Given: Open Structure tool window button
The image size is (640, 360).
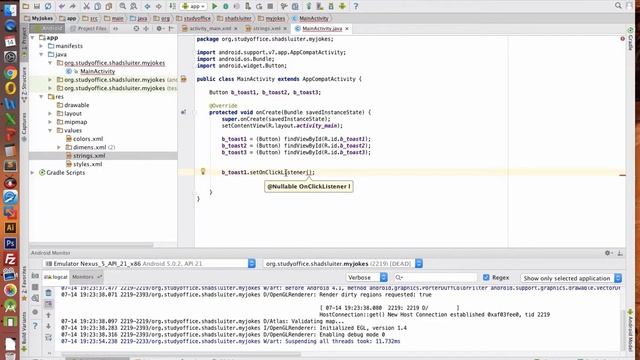Looking at the screenshot, I should click(24, 84).
